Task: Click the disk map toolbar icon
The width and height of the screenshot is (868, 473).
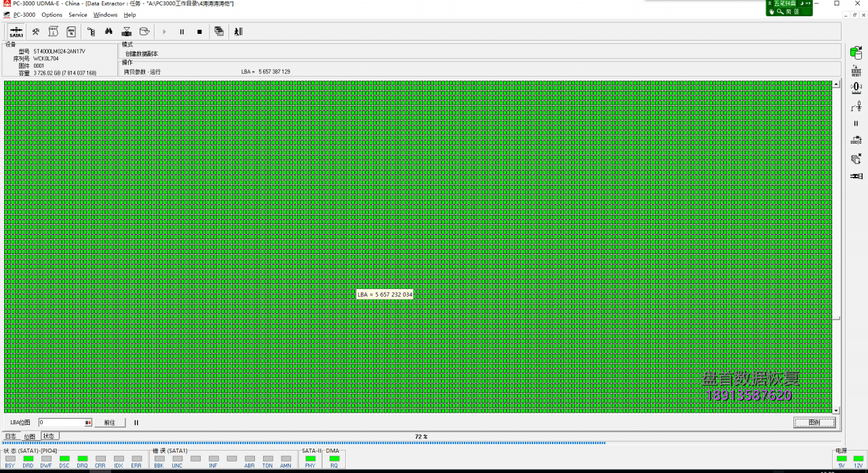Action: (126, 31)
